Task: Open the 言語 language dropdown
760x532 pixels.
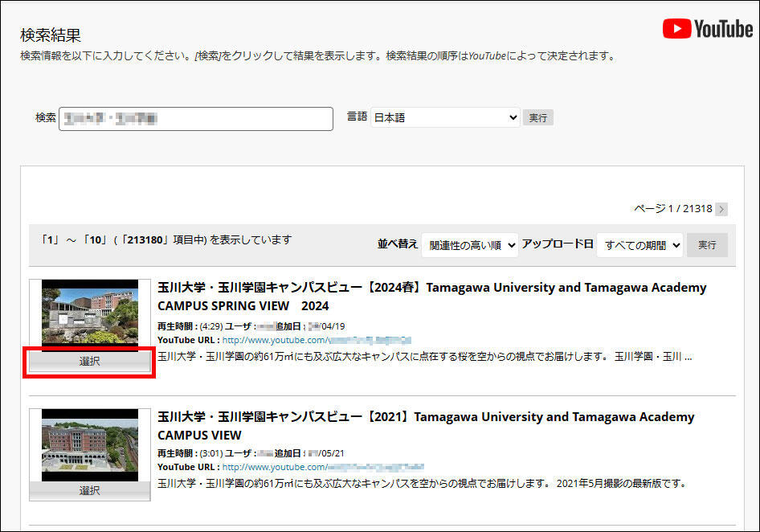Action: click(x=445, y=118)
